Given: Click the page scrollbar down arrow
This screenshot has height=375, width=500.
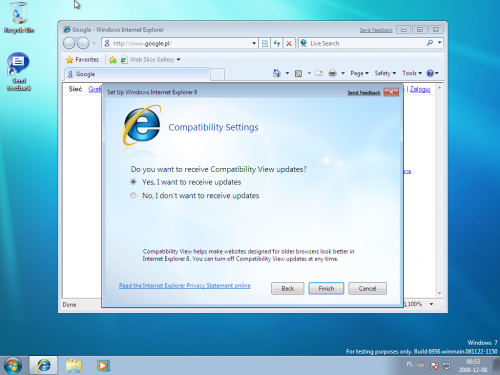Looking at the screenshot, I should (x=439, y=293).
